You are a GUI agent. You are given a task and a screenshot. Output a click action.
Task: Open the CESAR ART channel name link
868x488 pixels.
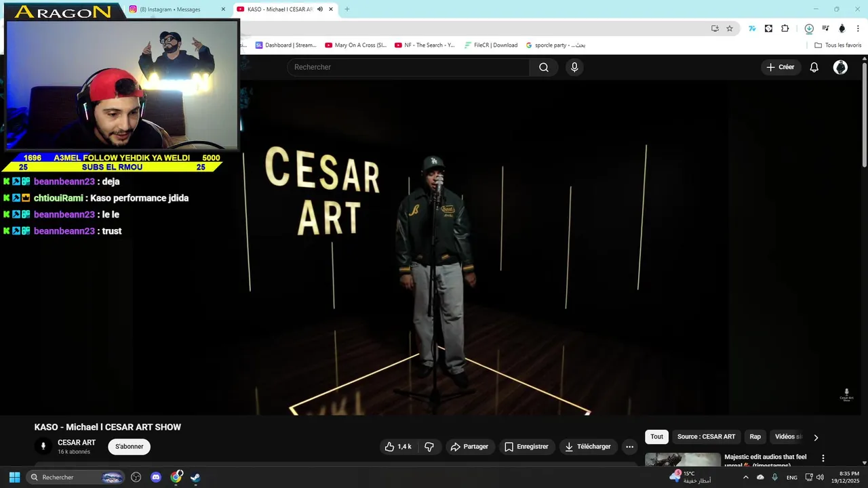pyautogui.click(x=77, y=443)
